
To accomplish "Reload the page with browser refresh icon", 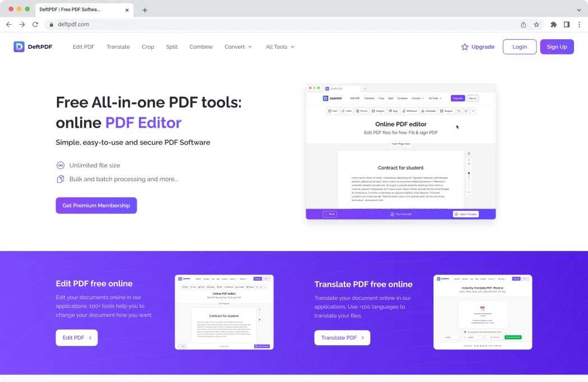I will [35, 25].
